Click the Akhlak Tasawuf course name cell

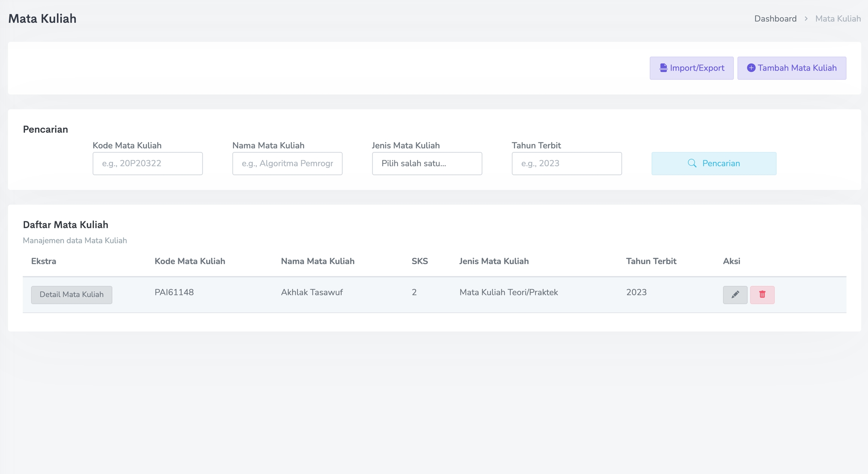pos(312,292)
